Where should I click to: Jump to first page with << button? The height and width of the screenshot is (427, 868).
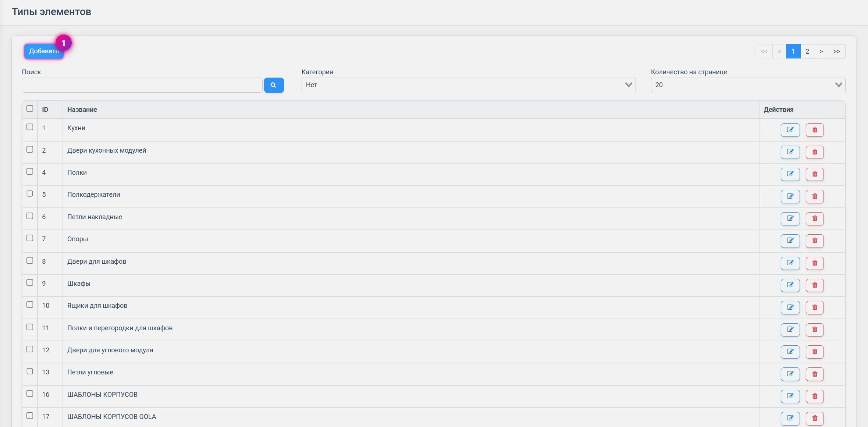pyautogui.click(x=764, y=51)
